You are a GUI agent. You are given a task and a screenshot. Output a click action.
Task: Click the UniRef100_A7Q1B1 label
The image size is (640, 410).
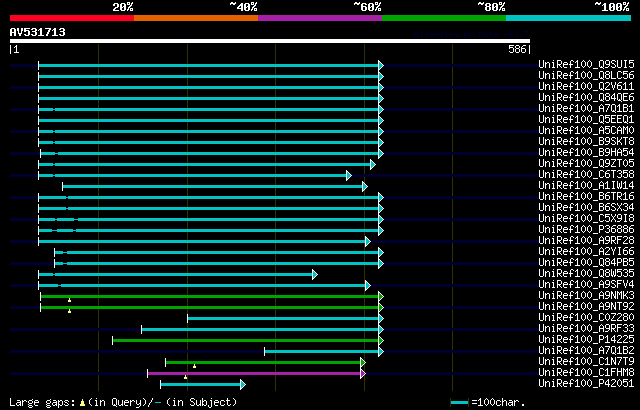(x=586, y=109)
